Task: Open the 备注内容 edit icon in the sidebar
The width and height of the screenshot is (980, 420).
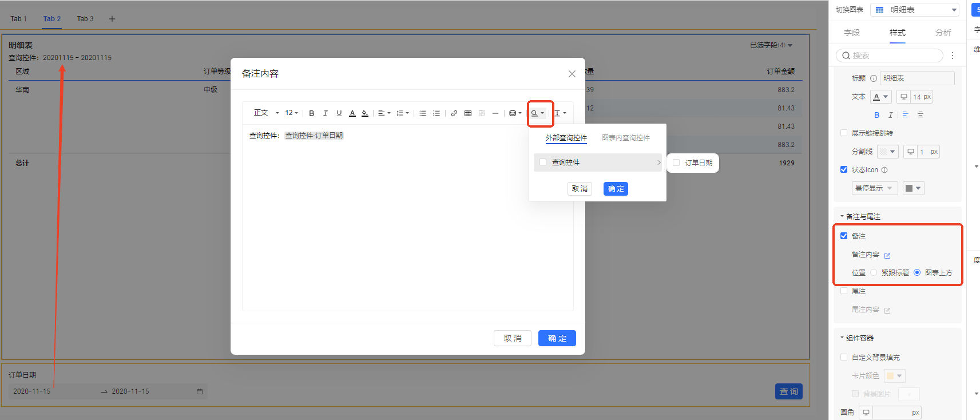Action: point(887,255)
